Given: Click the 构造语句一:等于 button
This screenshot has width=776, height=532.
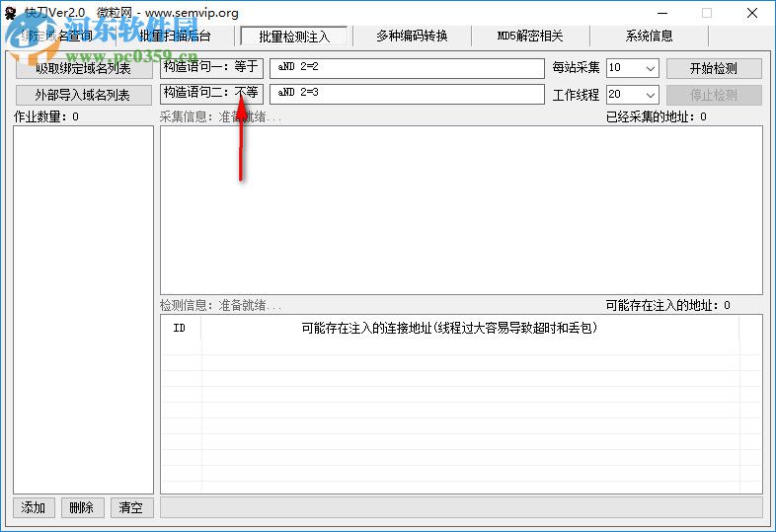Looking at the screenshot, I should 211,68.
